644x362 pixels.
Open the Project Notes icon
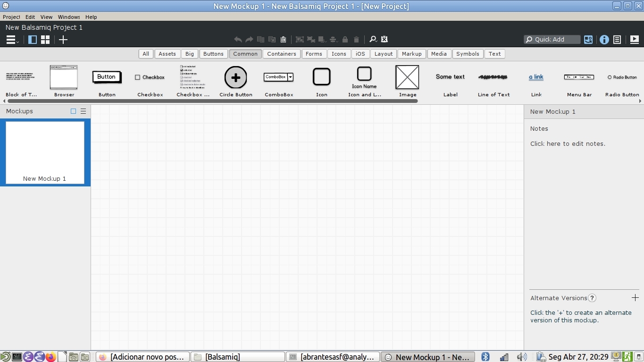click(x=617, y=39)
